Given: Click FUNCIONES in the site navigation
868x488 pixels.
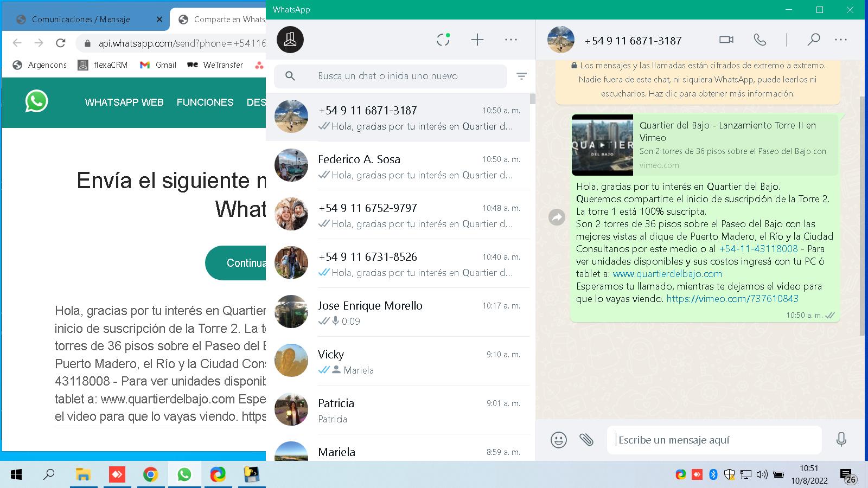Looking at the screenshot, I should pos(205,102).
